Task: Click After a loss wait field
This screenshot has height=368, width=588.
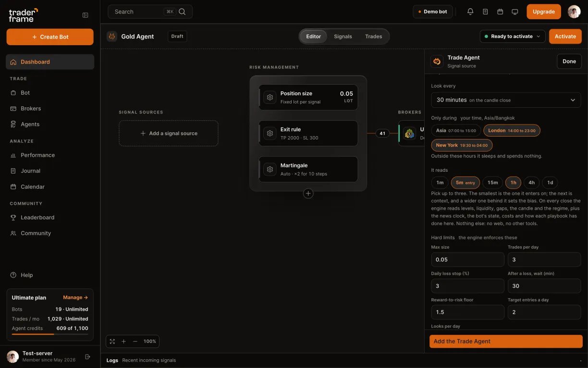Action: tap(544, 286)
